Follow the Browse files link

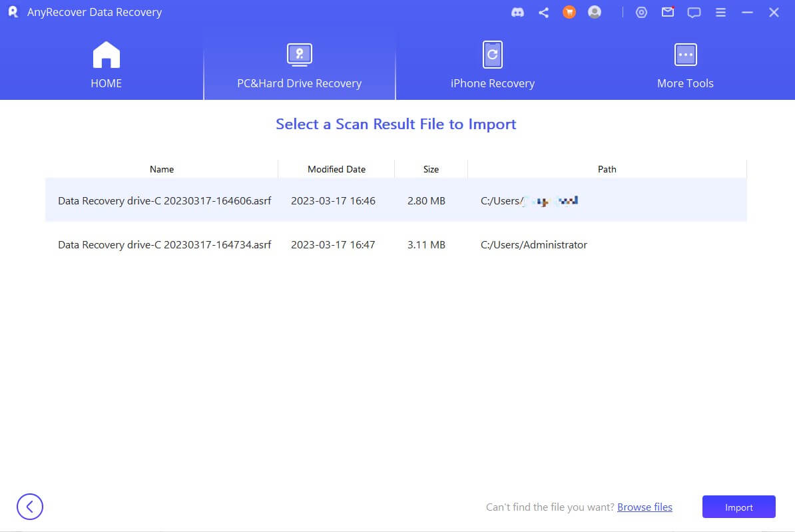pos(645,507)
